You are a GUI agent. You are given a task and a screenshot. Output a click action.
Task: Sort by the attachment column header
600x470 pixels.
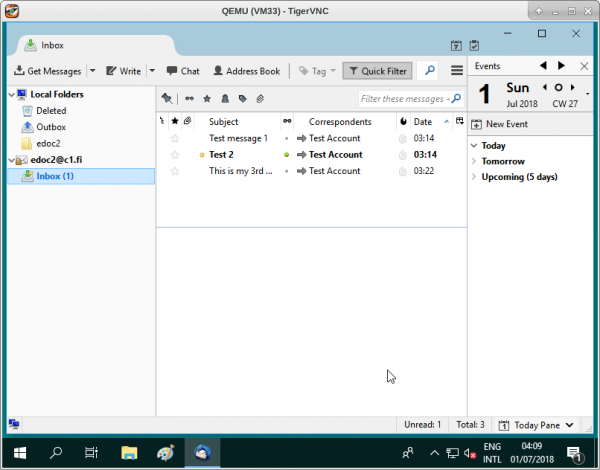click(x=188, y=121)
